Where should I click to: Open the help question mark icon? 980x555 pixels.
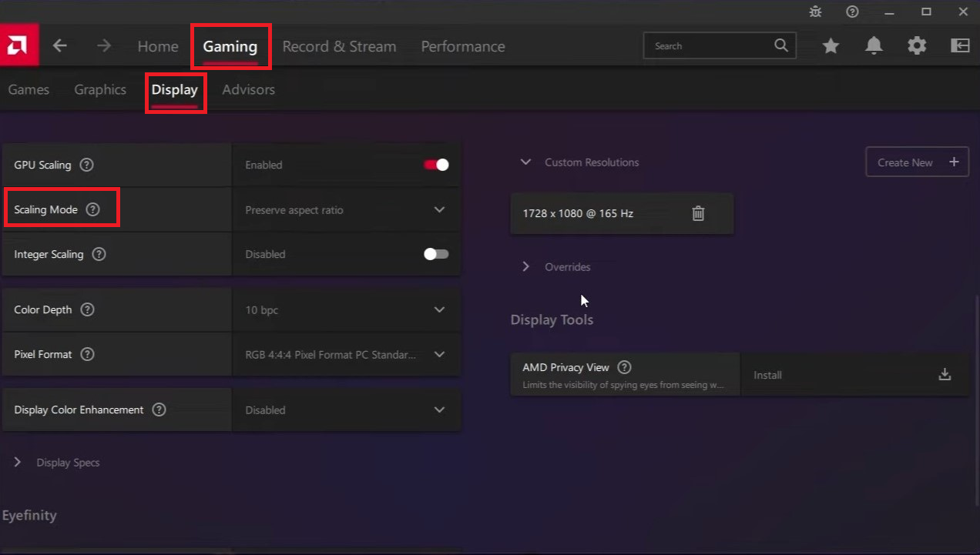tap(852, 12)
